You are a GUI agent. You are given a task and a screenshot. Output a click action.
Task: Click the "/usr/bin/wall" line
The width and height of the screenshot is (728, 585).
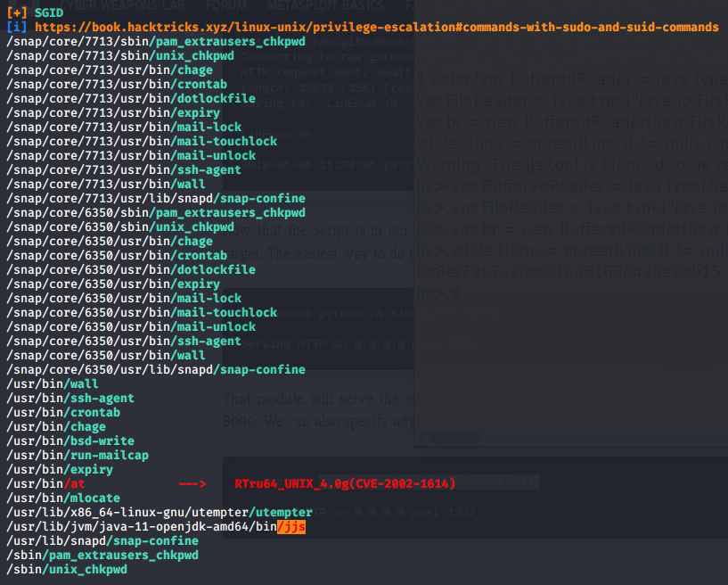53,383
